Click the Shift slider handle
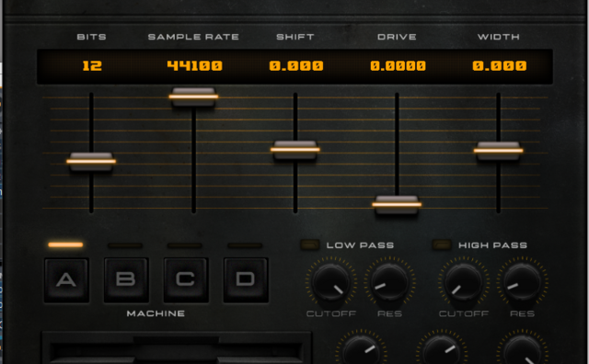Viewport: 589px width, 364px height. click(295, 150)
